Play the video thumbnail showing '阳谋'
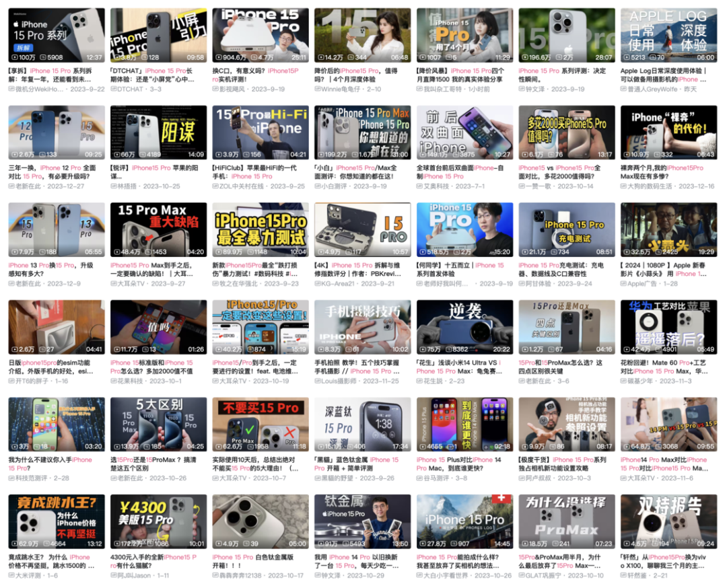Viewport: 727px width, 588px height. [x=159, y=133]
